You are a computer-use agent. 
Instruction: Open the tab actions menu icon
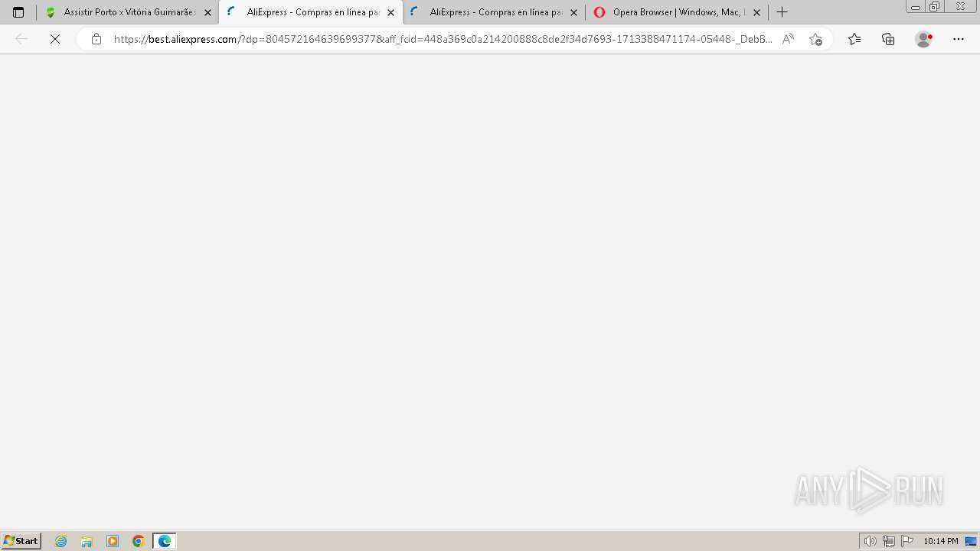click(18, 12)
